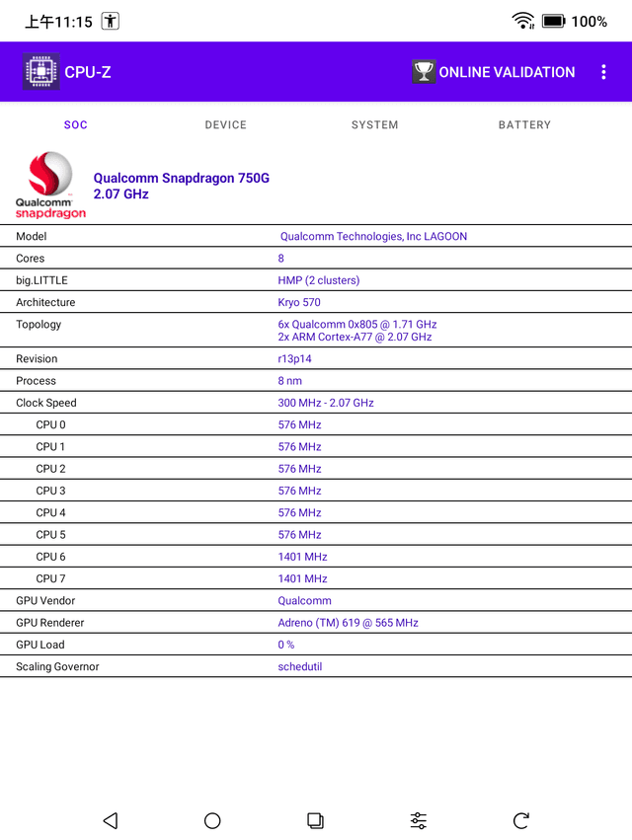Select the CPU 0 row label
Screen dimensions: 632x840
click(50, 424)
